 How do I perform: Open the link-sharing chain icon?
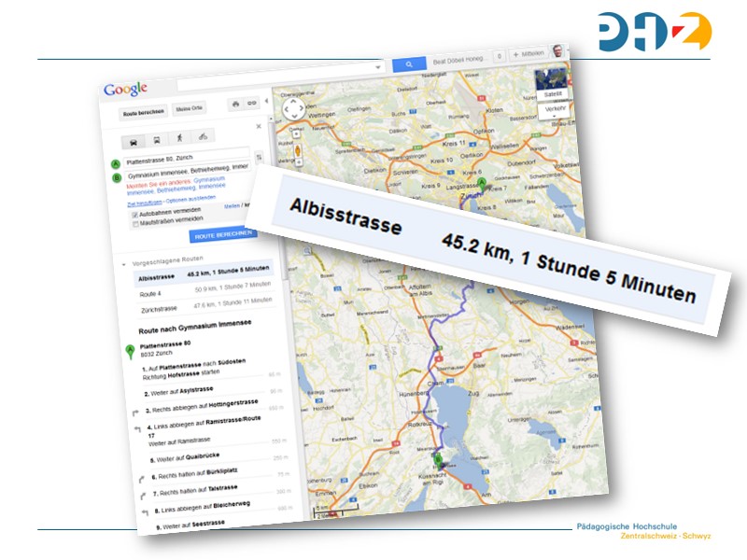251,102
